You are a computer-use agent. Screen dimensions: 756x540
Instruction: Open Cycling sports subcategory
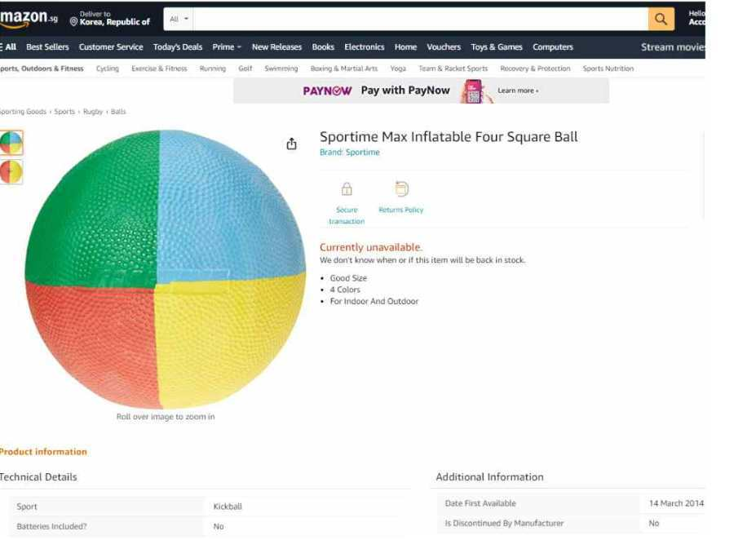tap(108, 69)
